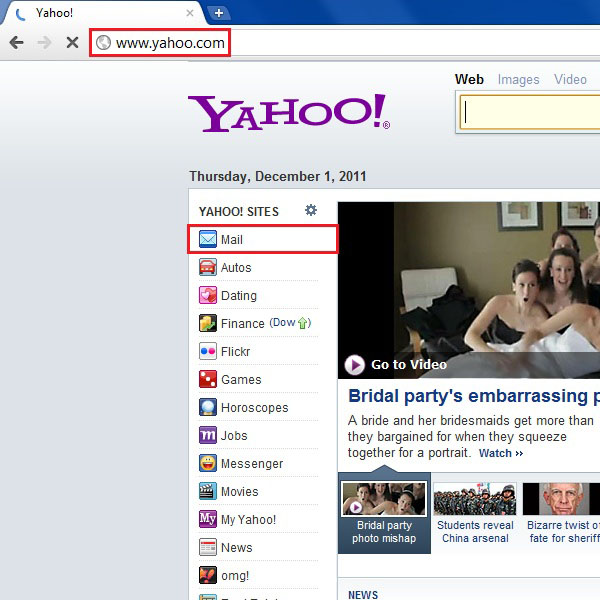This screenshot has width=600, height=600.
Task: Click the Messenger smiley icon
Action: click(x=208, y=463)
